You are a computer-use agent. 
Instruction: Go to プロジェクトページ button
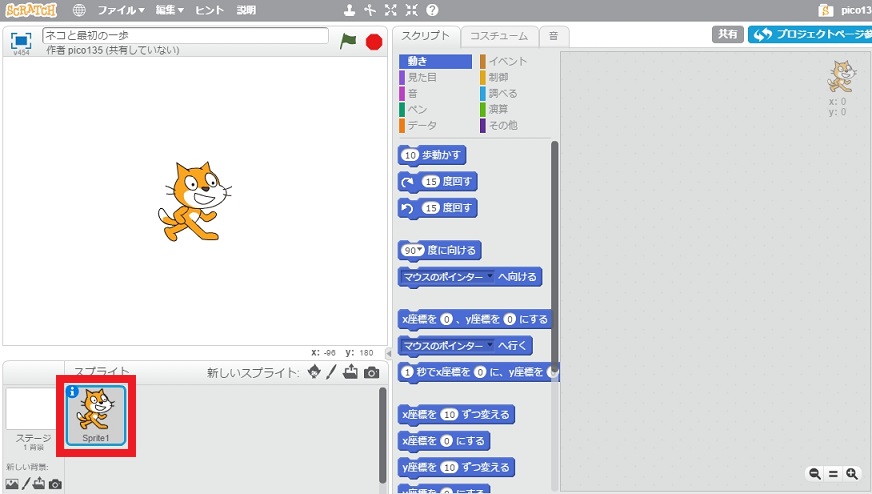click(810, 34)
